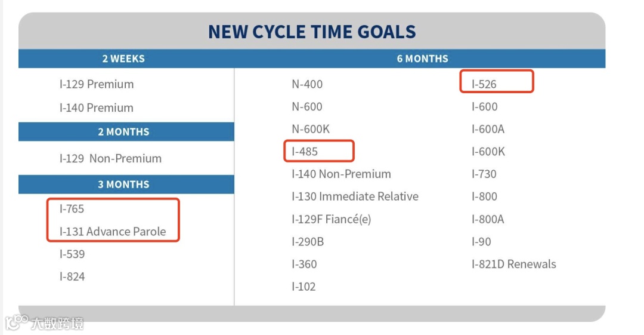Click the 3 MONTHS section header
Screen dimensions: 644x335
pyautogui.click(x=126, y=185)
